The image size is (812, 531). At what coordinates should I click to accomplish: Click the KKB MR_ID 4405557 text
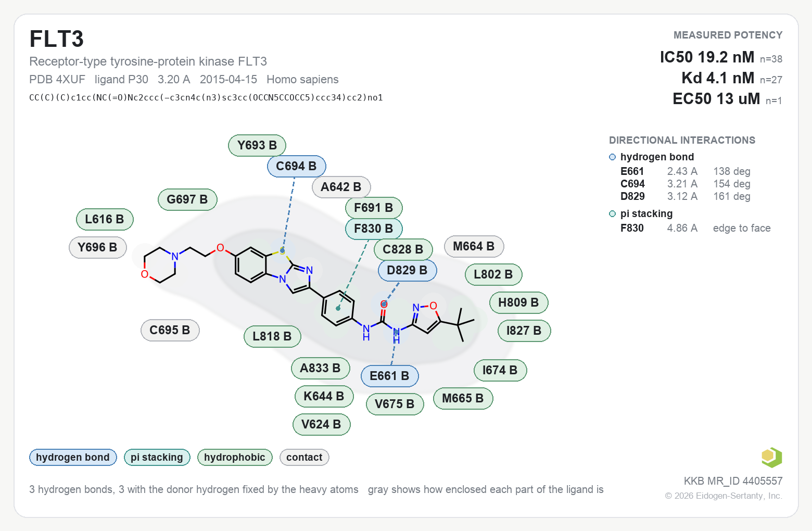733,481
